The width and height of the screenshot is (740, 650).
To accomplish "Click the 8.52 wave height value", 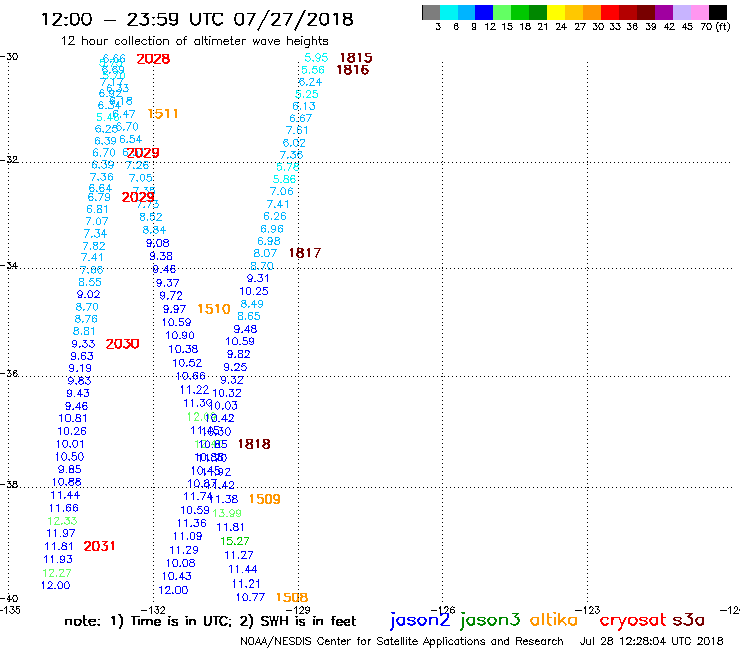I will coord(151,217).
